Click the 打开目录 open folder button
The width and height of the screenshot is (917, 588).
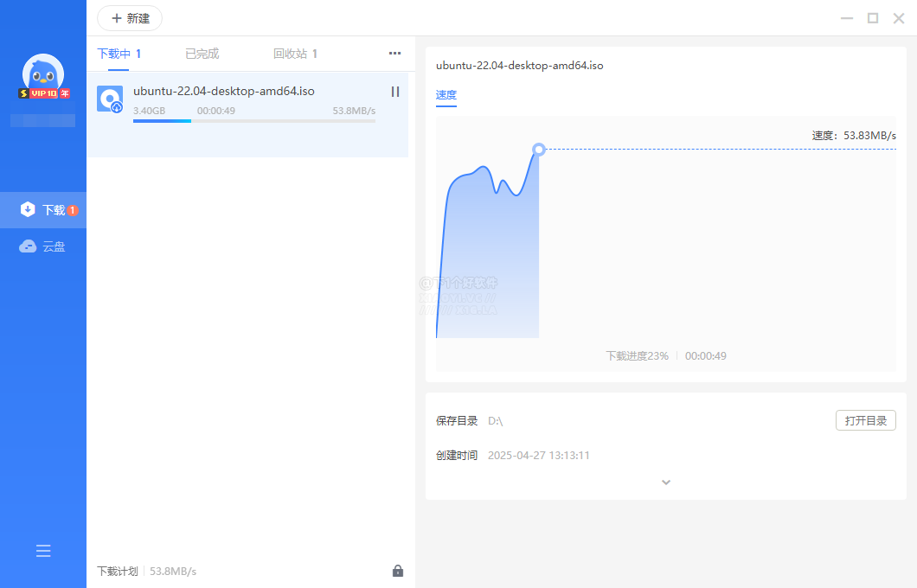(x=866, y=420)
